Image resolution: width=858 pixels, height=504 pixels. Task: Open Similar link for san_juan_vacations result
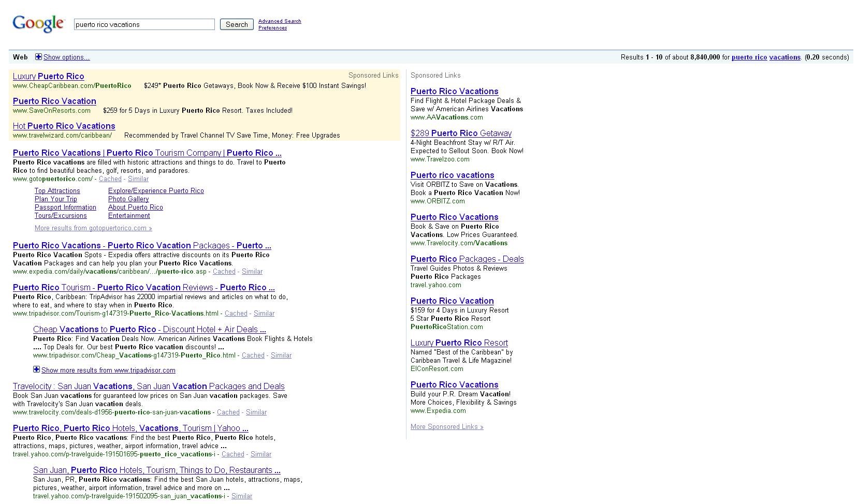[242, 496]
